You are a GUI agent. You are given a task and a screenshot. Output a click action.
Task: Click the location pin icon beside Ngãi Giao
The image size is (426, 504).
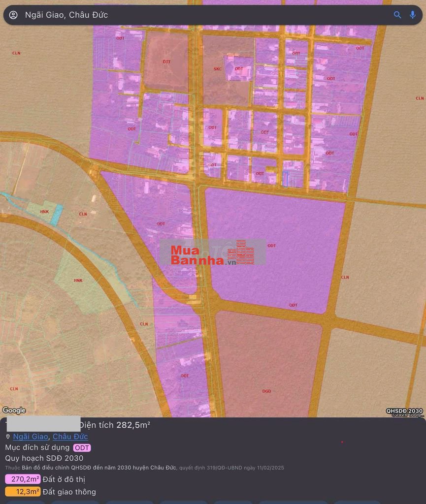click(x=8, y=437)
